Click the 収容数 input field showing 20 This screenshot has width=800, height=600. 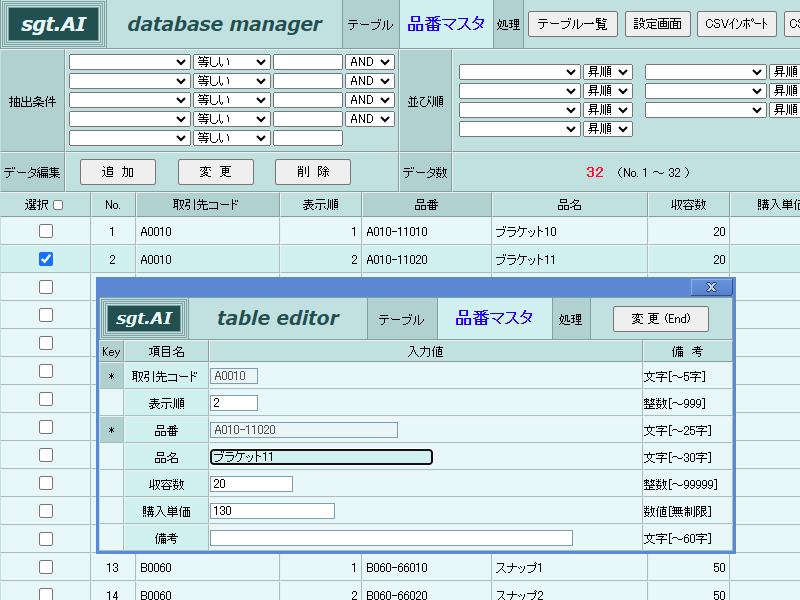click(x=252, y=484)
